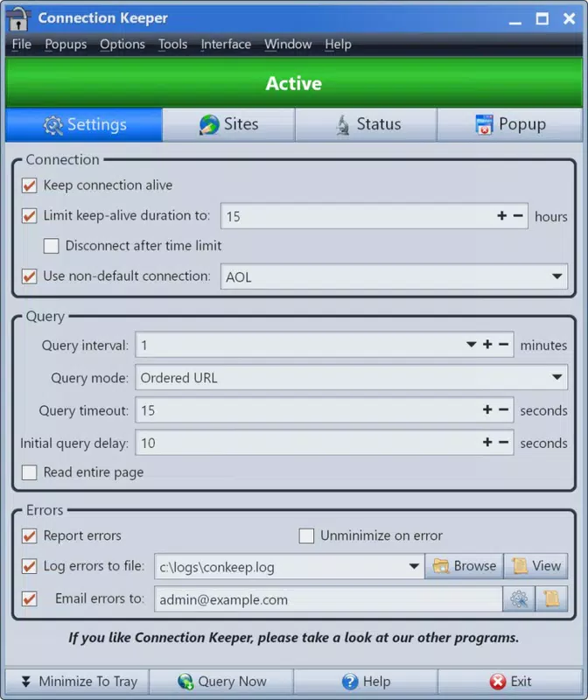Click the Query Now button
The width and height of the screenshot is (588, 700).
[221, 682]
